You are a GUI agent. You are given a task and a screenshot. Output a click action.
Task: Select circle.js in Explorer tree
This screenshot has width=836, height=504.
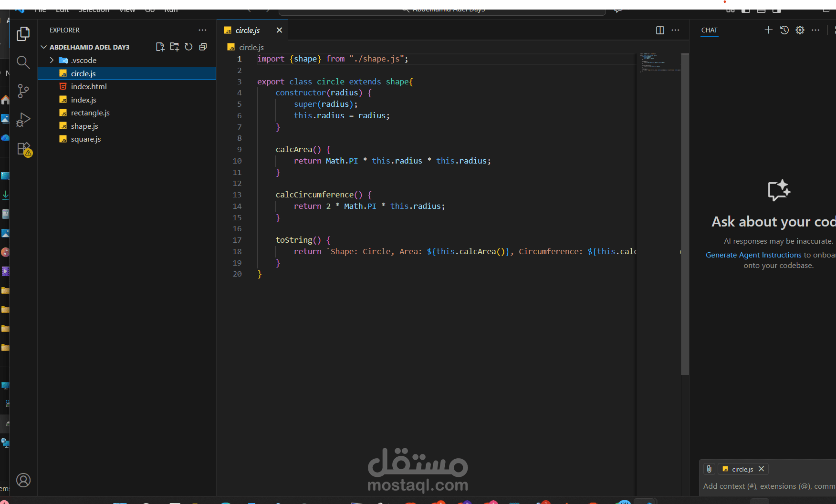[127, 73]
